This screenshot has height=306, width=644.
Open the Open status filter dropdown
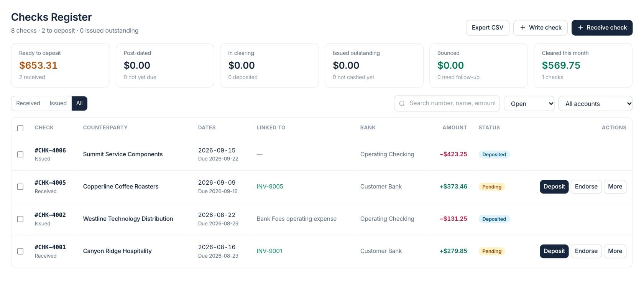click(529, 104)
